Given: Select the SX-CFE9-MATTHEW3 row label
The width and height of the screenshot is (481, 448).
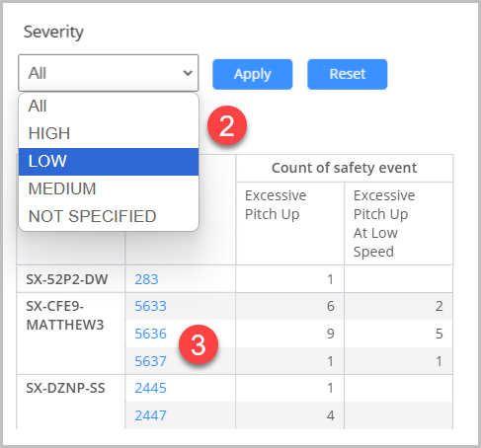Looking at the screenshot, I should (65, 316).
